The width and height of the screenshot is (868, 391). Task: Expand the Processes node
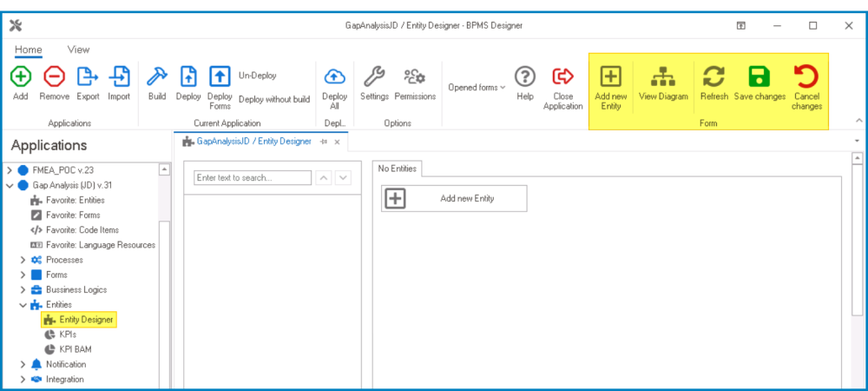23,260
